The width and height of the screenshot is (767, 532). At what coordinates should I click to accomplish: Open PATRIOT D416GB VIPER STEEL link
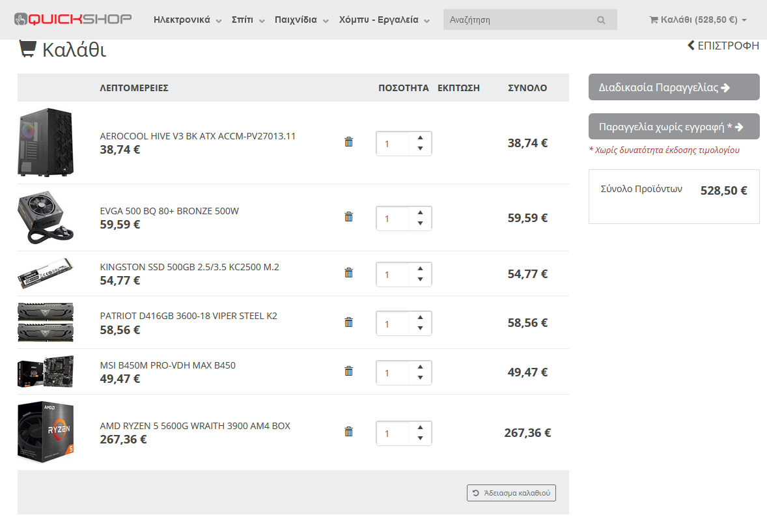pyautogui.click(x=188, y=316)
